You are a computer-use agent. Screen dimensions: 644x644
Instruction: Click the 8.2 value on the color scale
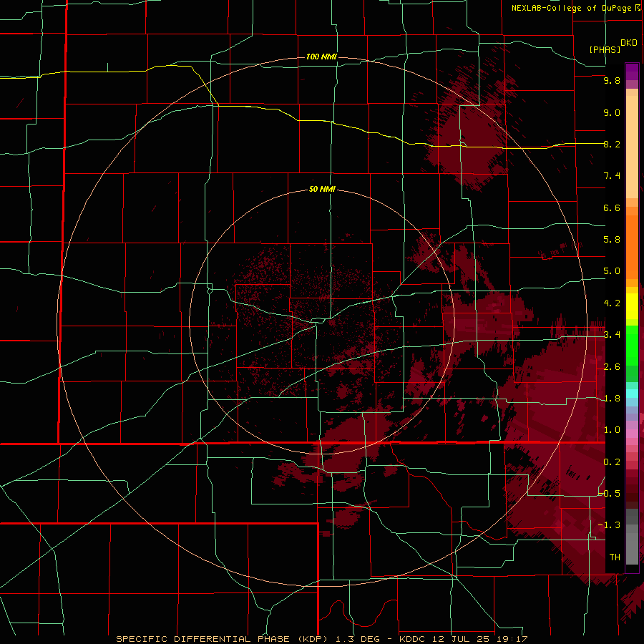pyautogui.click(x=612, y=144)
